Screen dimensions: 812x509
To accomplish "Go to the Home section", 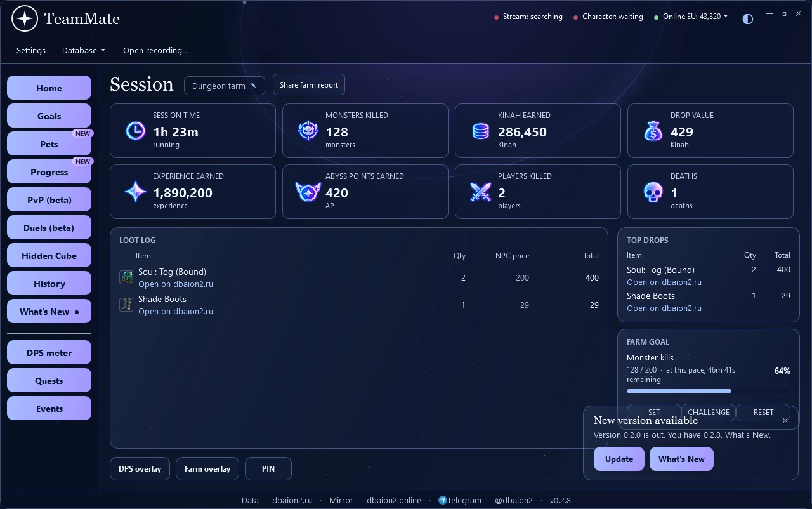I will tap(49, 88).
